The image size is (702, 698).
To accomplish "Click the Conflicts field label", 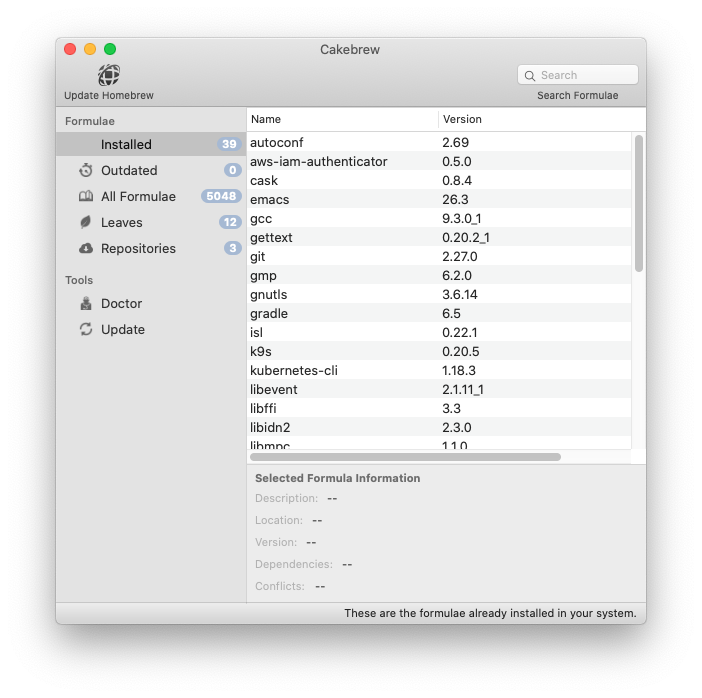I will 280,586.
